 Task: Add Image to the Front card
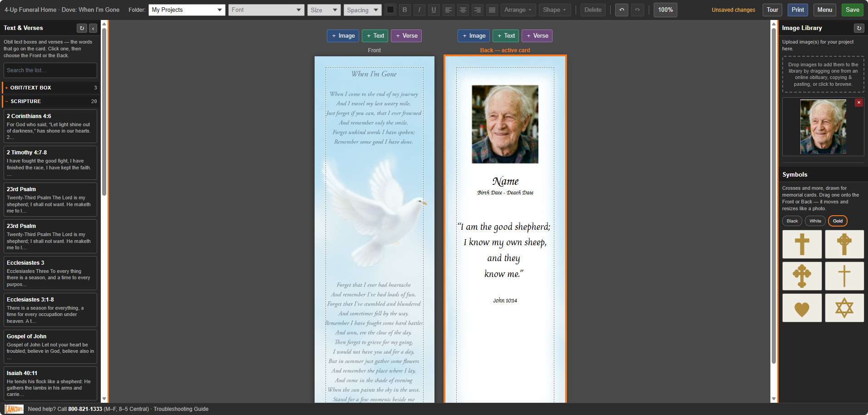tap(343, 36)
